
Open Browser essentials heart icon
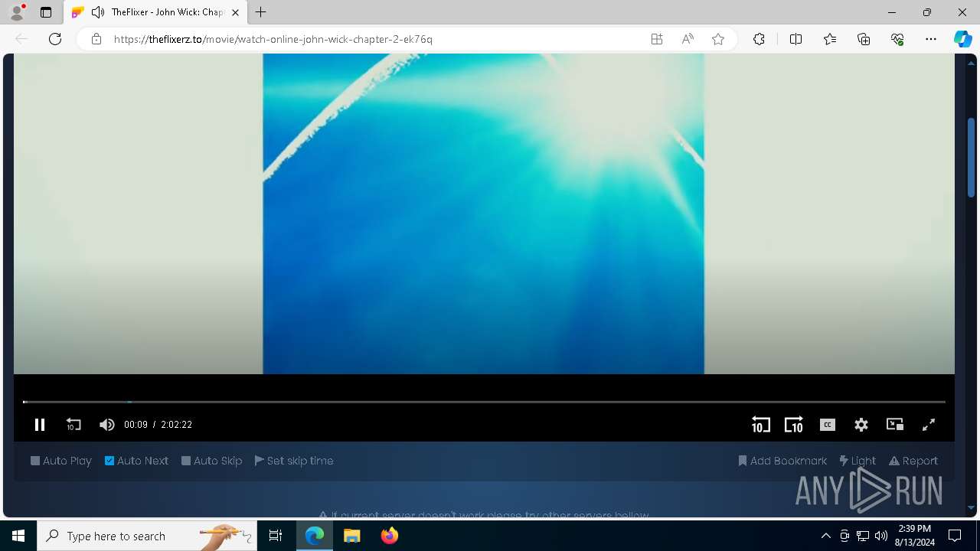pyautogui.click(x=897, y=39)
